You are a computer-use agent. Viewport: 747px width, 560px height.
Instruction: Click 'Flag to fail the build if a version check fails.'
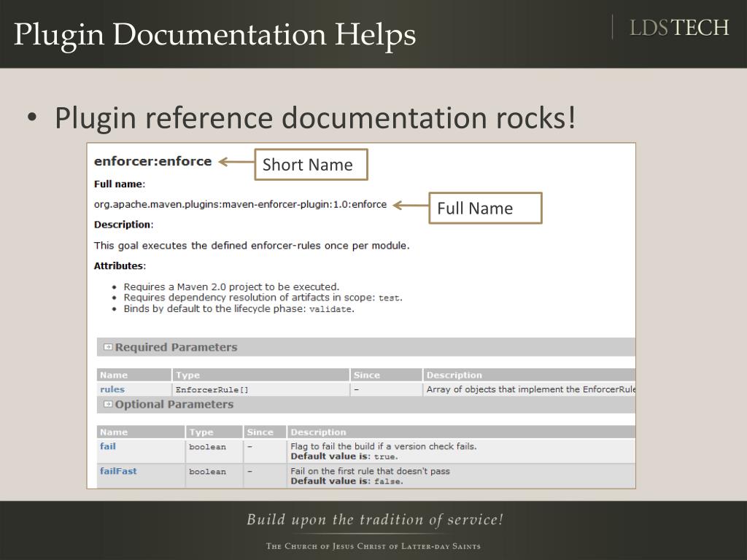(x=384, y=446)
